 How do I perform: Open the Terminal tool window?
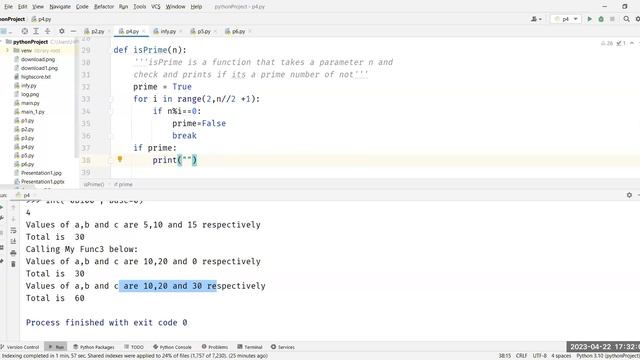(250, 347)
